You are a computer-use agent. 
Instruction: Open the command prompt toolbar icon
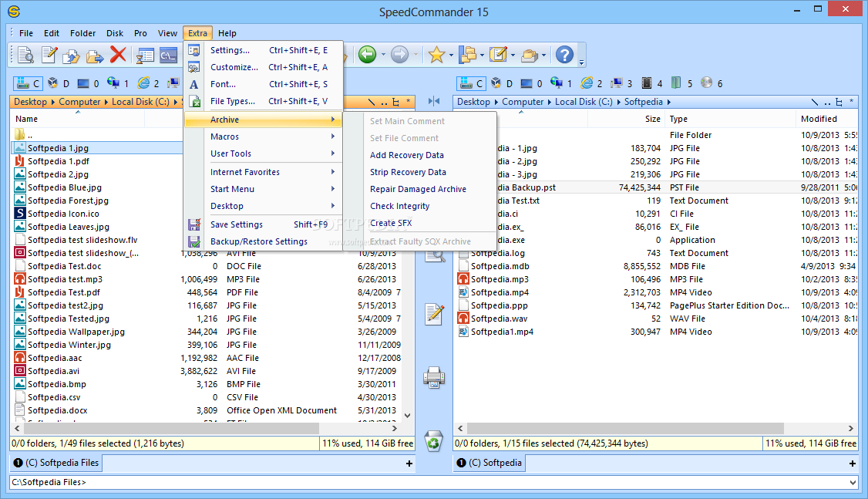pos(168,55)
